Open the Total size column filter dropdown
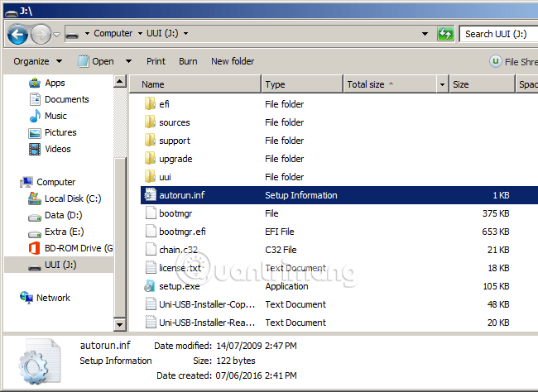Image resolution: width=538 pixels, height=392 pixels. (x=442, y=84)
